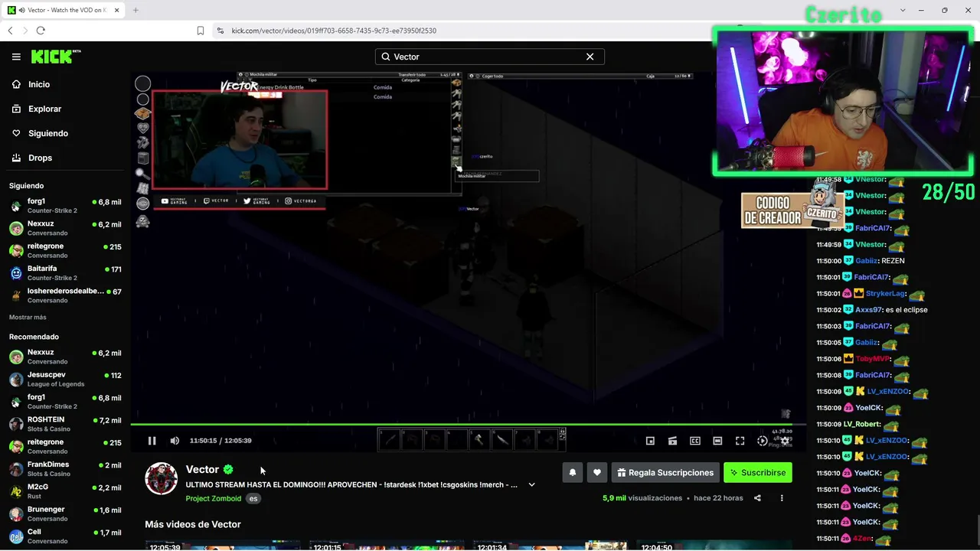Click the green Suscribirse button

point(758,473)
